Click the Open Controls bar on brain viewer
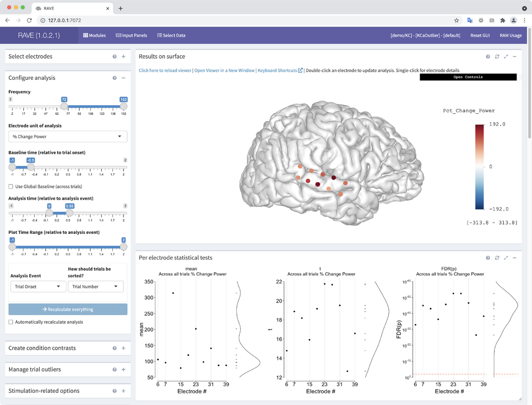 tap(468, 77)
